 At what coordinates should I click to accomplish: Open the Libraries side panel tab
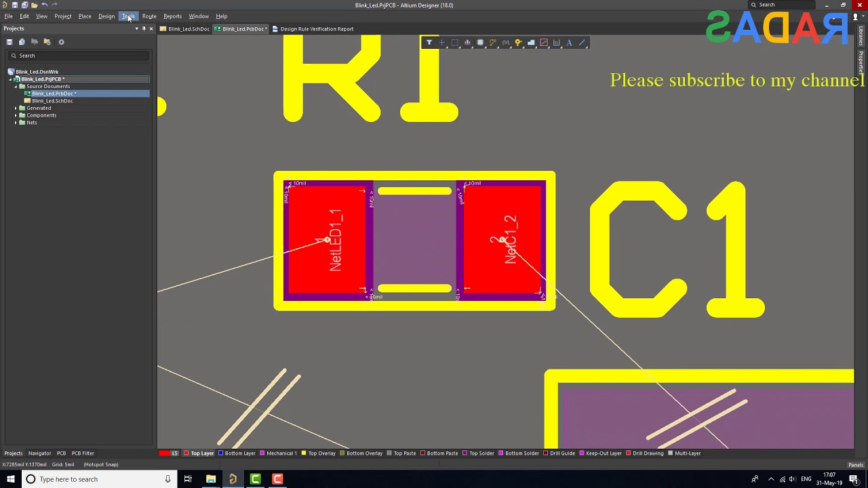coord(861,37)
